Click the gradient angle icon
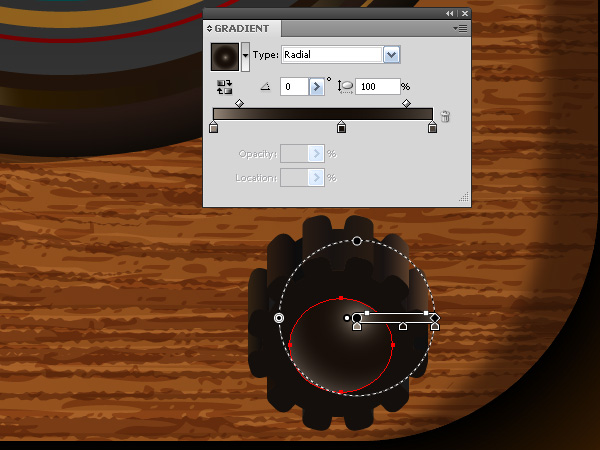This screenshot has width=600, height=450. coord(265,87)
